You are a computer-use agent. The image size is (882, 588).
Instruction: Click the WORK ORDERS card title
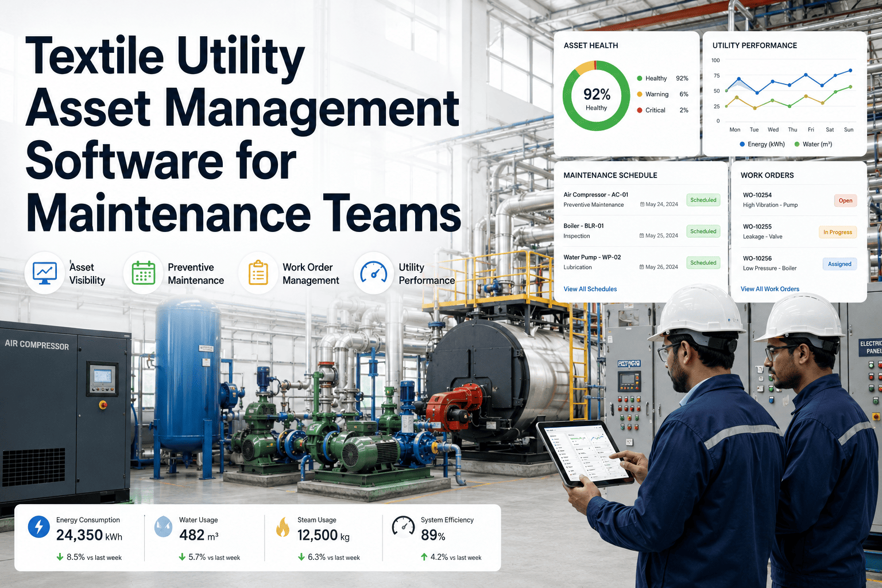tap(767, 175)
